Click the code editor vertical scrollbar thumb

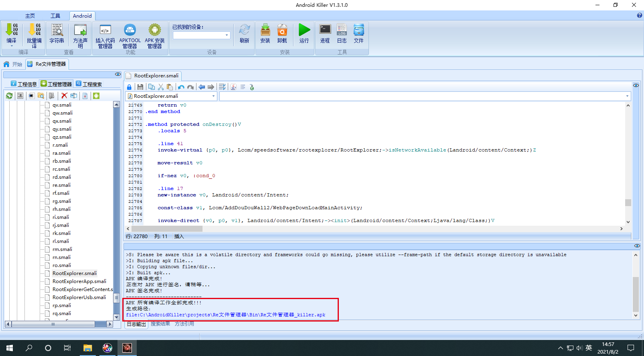tap(628, 202)
